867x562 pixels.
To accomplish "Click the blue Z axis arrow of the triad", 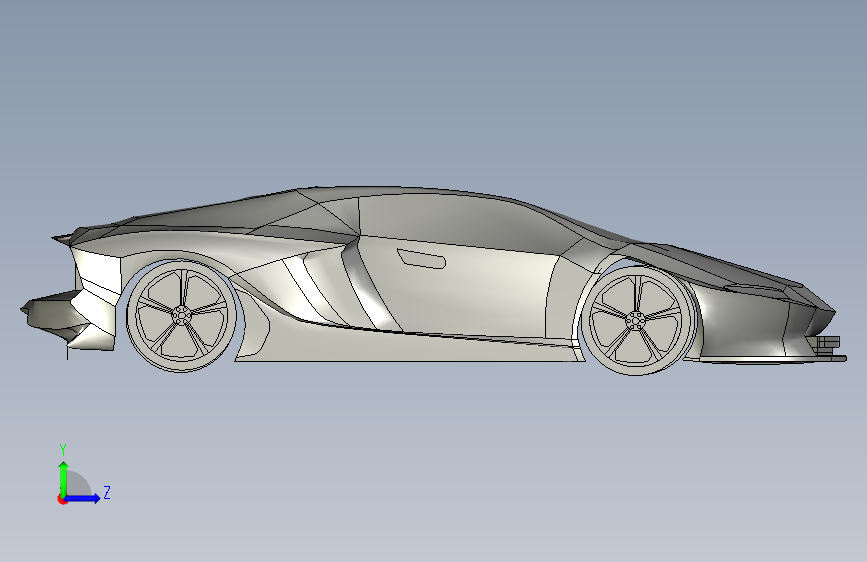I will click(x=82, y=498).
